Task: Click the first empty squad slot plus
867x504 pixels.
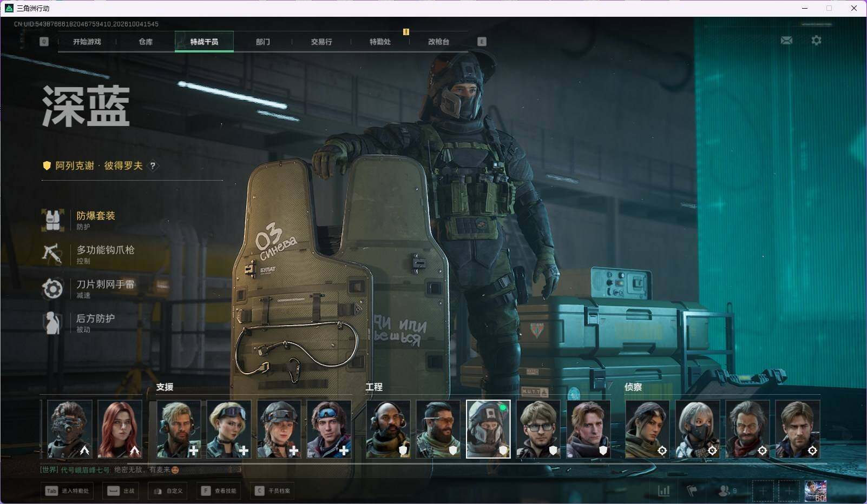Action: coord(763,490)
